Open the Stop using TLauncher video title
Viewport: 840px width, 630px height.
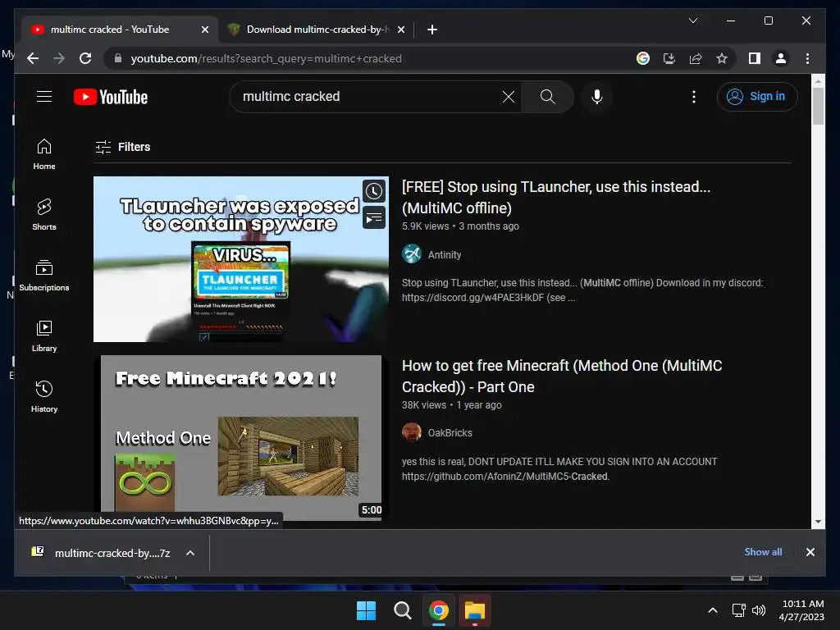coord(556,197)
